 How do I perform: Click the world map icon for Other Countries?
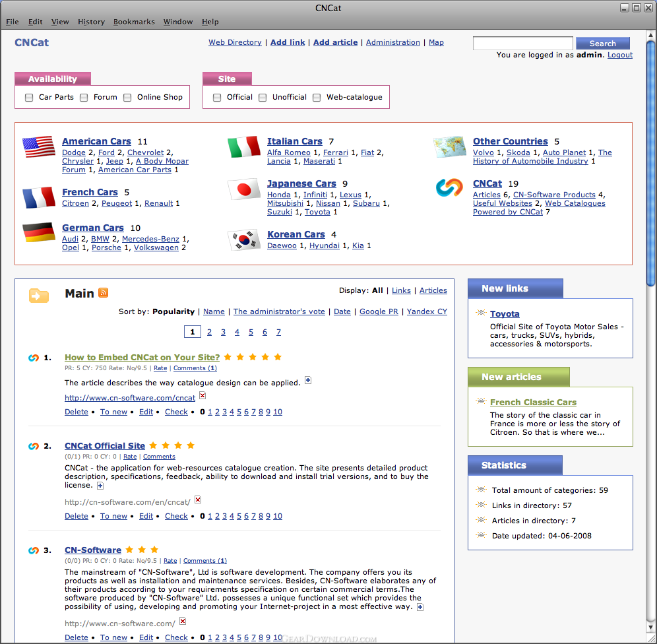pyautogui.click(x=450, y=146)
